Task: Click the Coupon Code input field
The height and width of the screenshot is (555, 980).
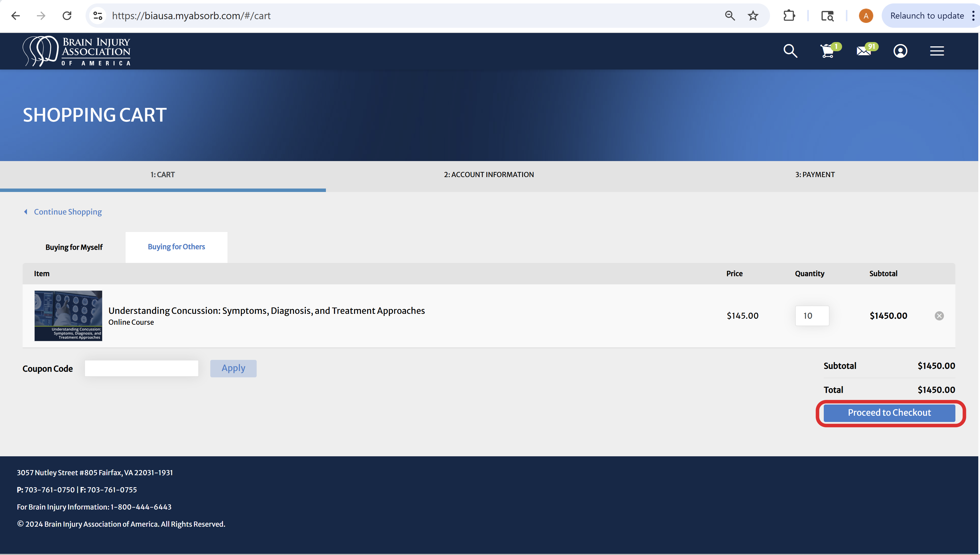Action: (141, 368)
